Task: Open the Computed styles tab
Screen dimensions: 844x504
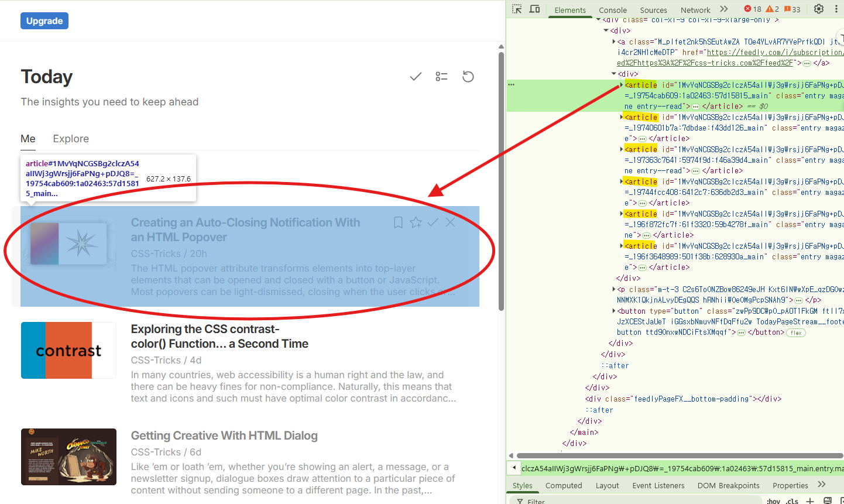Action: click(x=564, y=485)
